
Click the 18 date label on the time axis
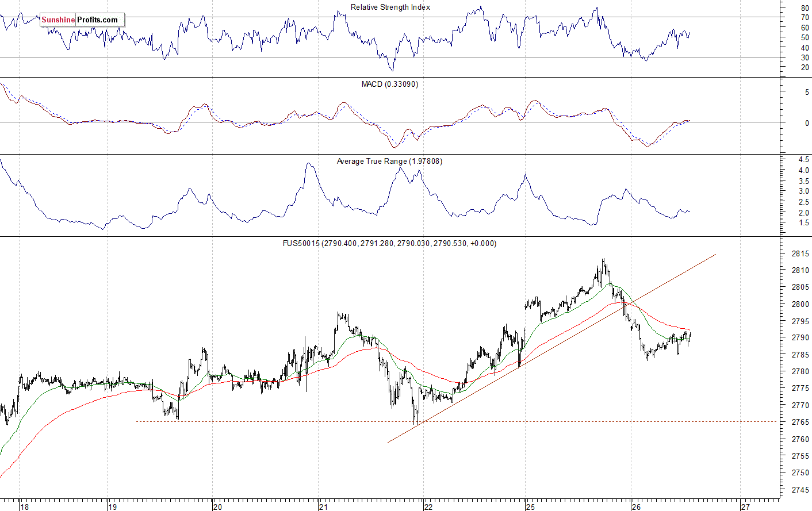click(x=24, y=506)
